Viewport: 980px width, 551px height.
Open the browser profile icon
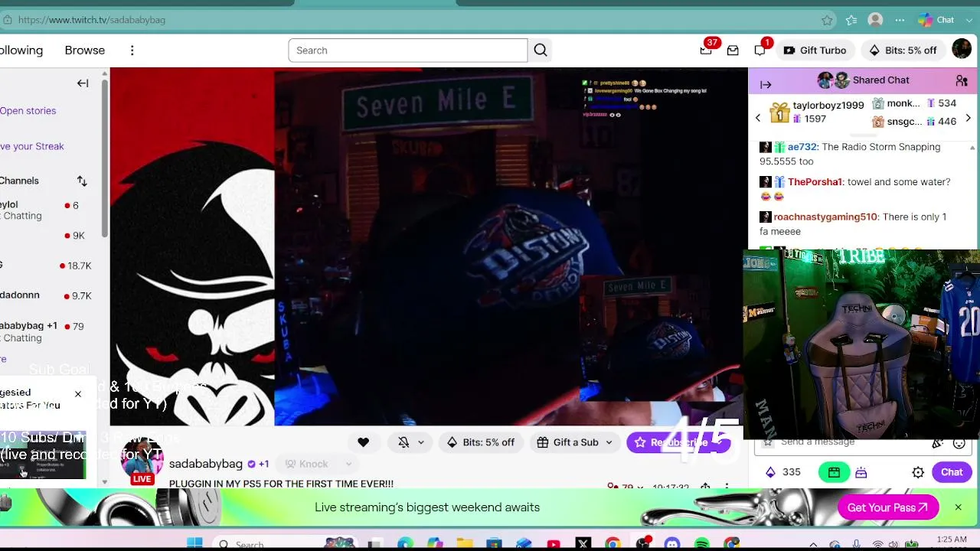tap(875, 20)
